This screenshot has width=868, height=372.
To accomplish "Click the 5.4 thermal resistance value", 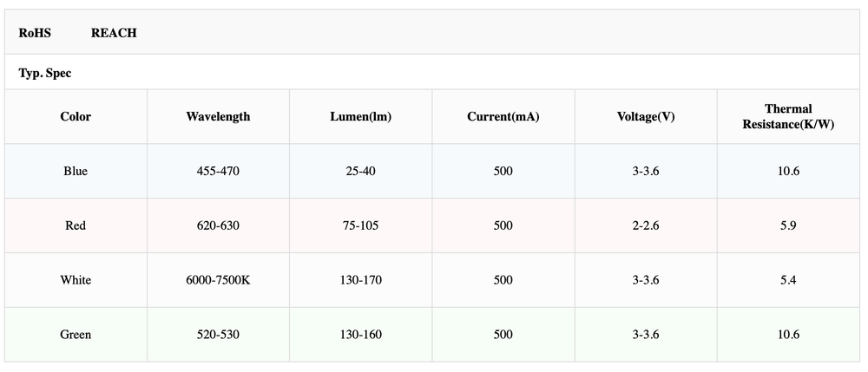I will tap(788, 280).
